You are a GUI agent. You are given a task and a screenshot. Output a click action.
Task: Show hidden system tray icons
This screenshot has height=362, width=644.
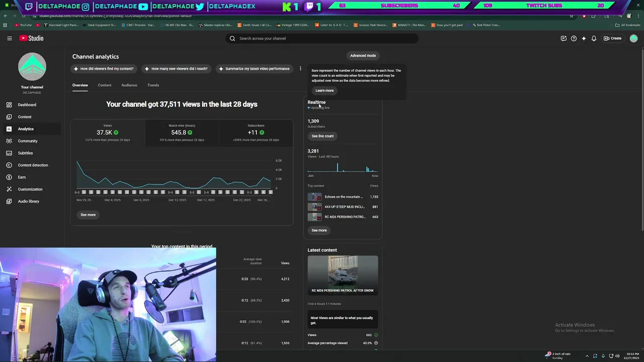pos(587,356)
